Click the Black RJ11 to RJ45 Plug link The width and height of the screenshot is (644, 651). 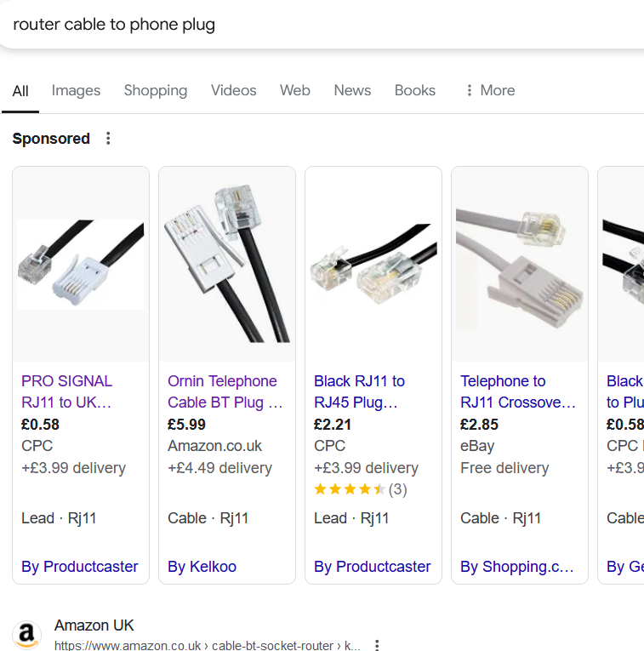point(359,391)
